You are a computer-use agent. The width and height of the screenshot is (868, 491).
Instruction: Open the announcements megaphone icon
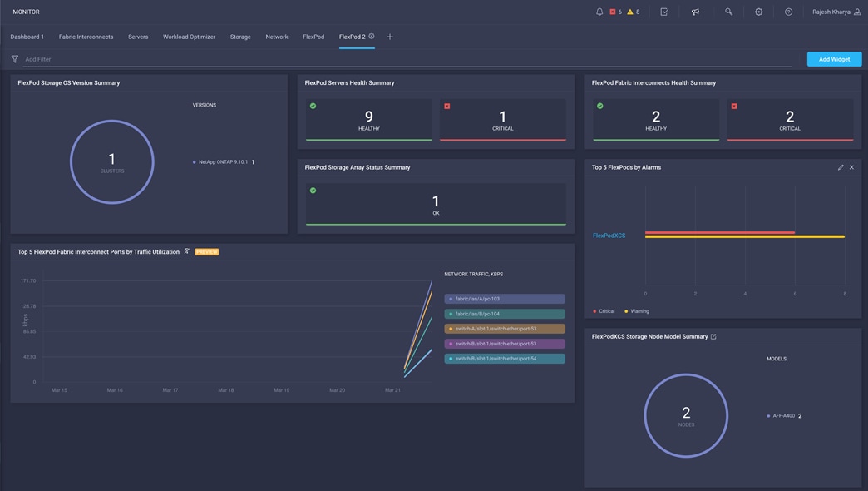click(x=695, y=12)
